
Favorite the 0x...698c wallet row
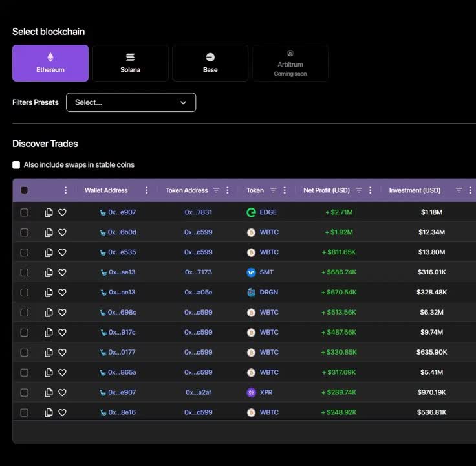(62, 313)
